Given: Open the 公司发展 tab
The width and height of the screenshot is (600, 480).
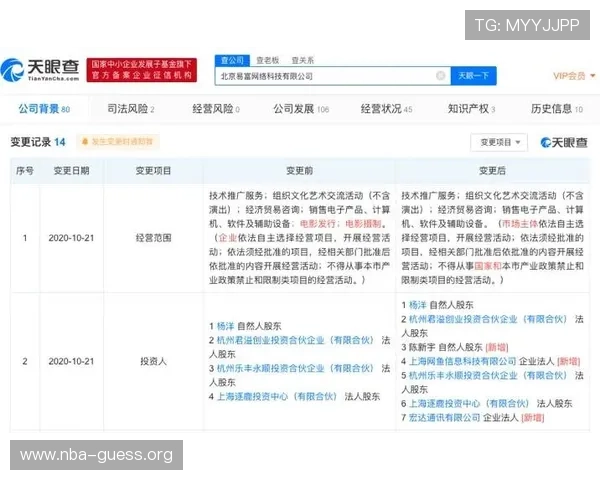Looking at the screenshot, I should tap(301, 109).
